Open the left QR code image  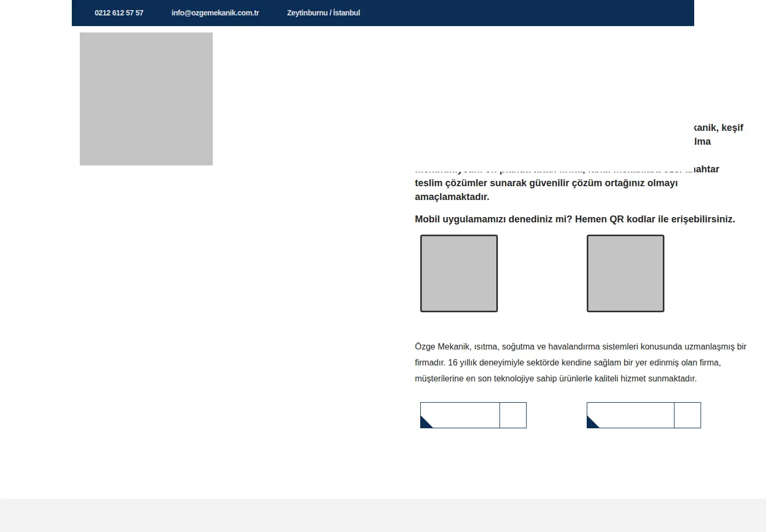[x=459, y=273]
